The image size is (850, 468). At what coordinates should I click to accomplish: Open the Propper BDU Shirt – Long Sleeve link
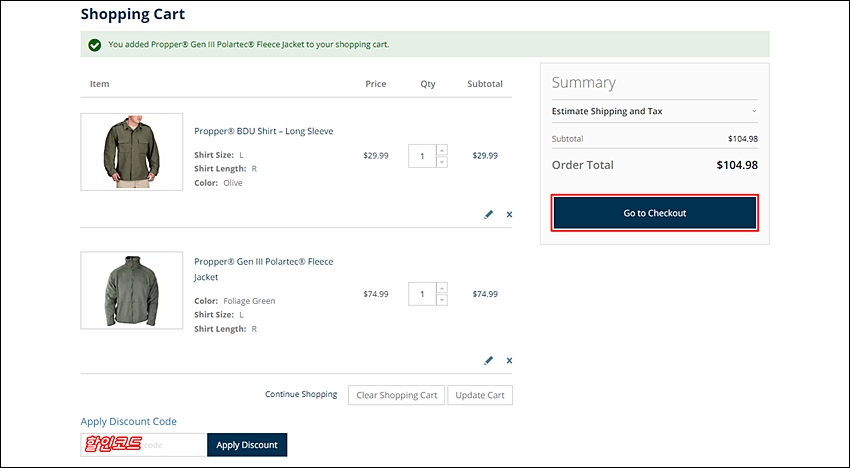(263, 131)
